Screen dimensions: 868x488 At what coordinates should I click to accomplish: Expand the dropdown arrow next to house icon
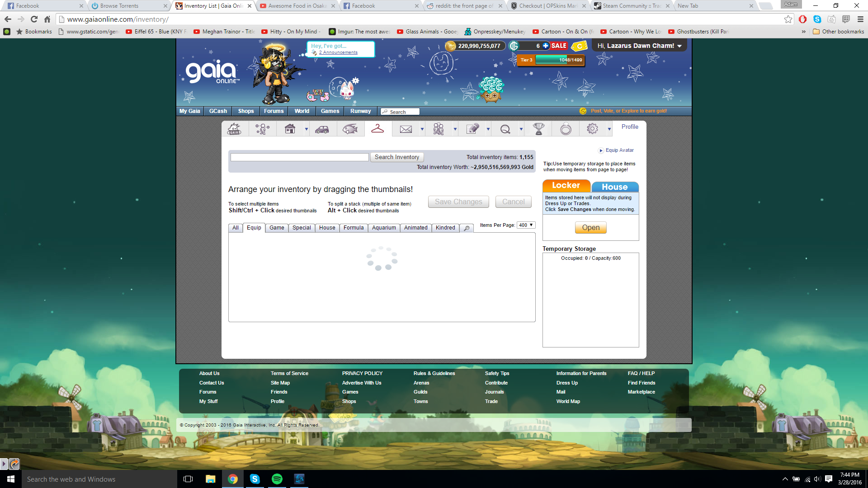(307, 130)
